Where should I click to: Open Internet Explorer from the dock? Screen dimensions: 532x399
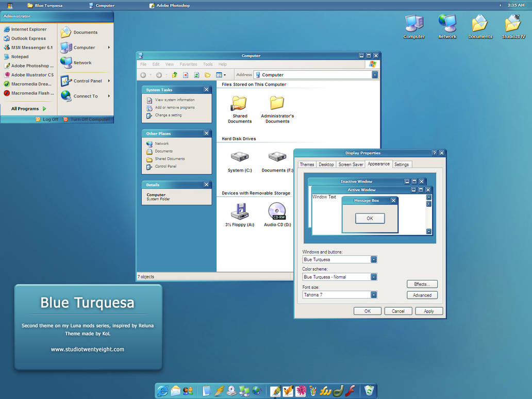162,391
